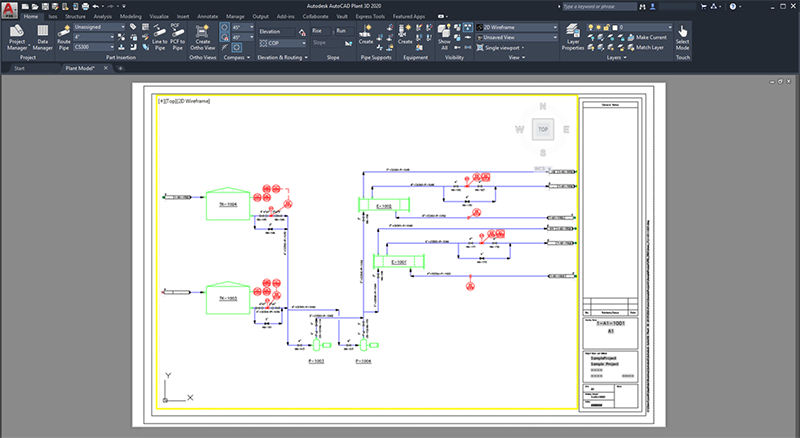The image size is (800, 438).
Task: Open the 2D Wireframe visual style dropdown
Action: (518, 27)
